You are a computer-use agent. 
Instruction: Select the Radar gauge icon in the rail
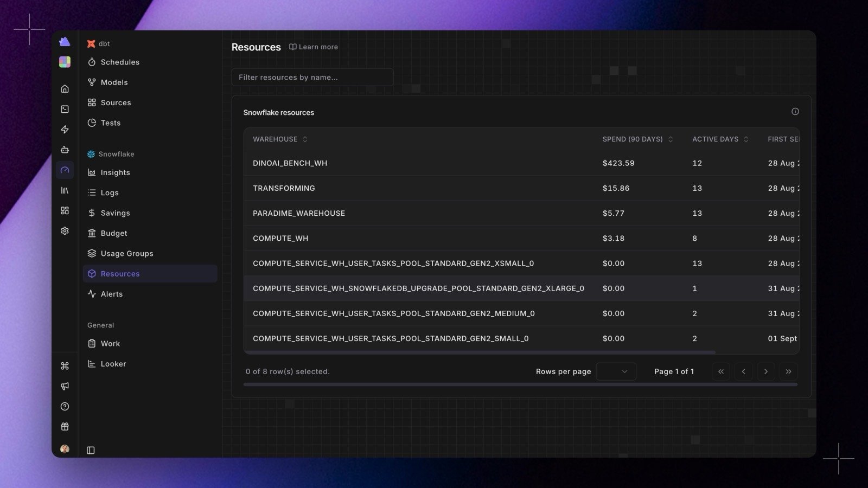coord(65,170)
